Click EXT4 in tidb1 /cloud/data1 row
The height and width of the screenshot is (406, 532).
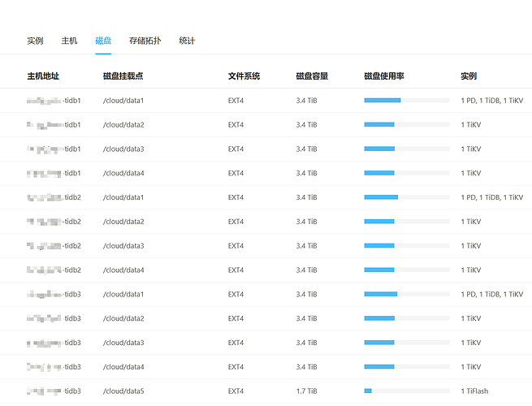[x=236, y=101]
